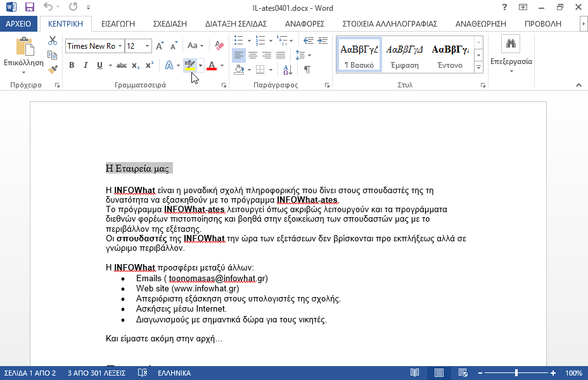This screenshot has height=380, width=588.
Task: Activate the Format Painter brush
Action: click(x=53, y=69)
